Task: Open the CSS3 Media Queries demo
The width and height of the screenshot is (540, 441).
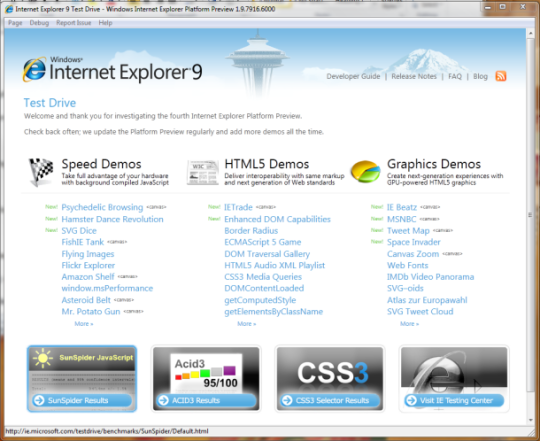Action: point(263,277)
